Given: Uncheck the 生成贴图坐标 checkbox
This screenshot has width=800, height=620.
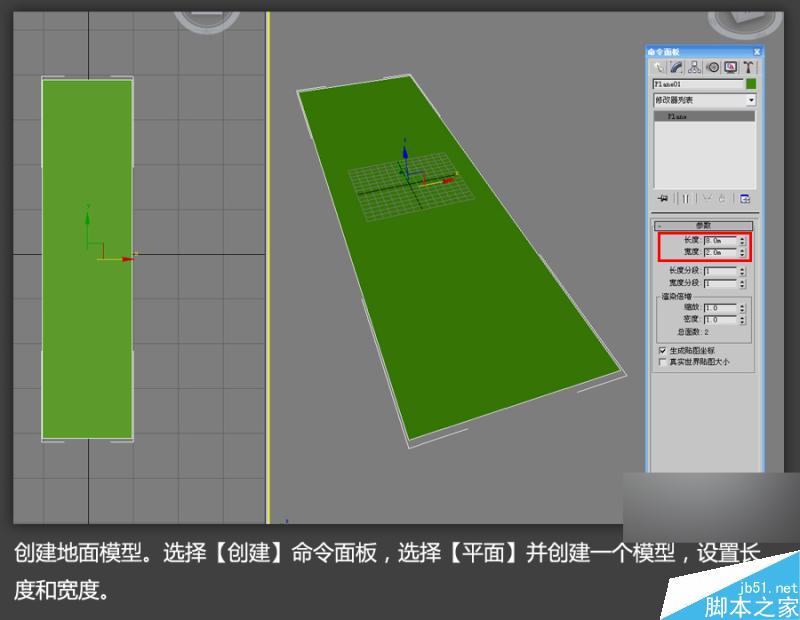Looking at the screenshot, I should pos(660,348).
